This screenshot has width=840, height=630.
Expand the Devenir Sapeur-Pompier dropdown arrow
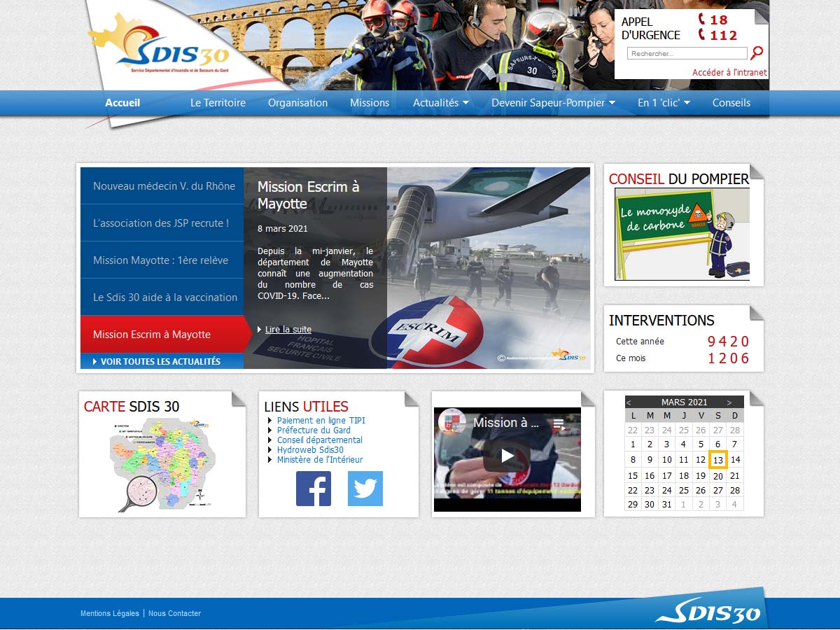pos(612,103)
